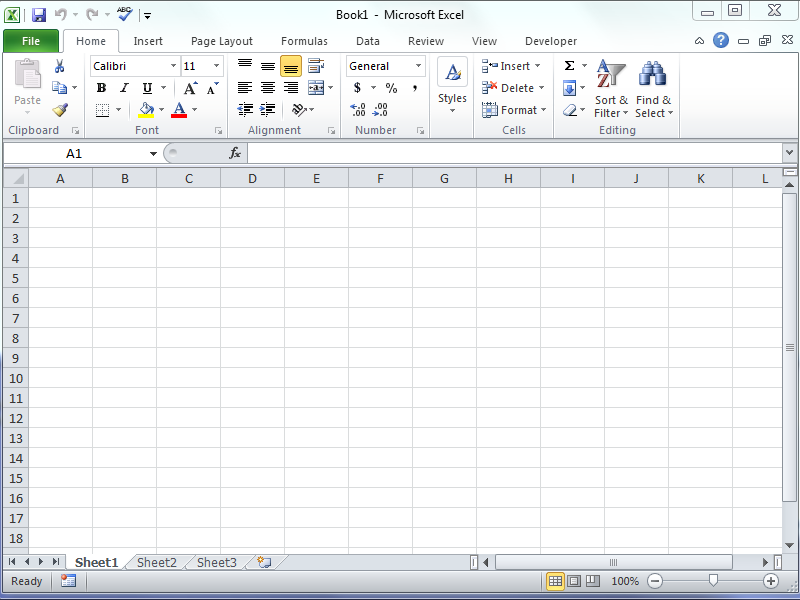
Task: Click the green File button
Action: (30, 41)
